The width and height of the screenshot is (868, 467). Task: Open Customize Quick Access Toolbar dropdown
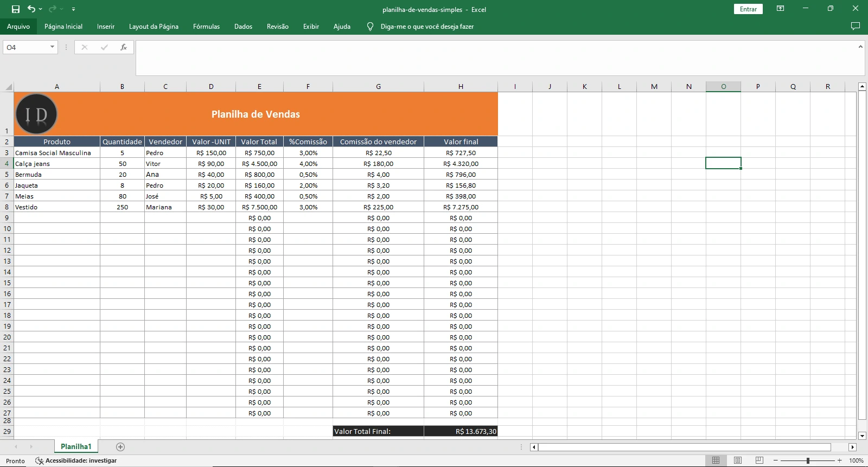73,9
